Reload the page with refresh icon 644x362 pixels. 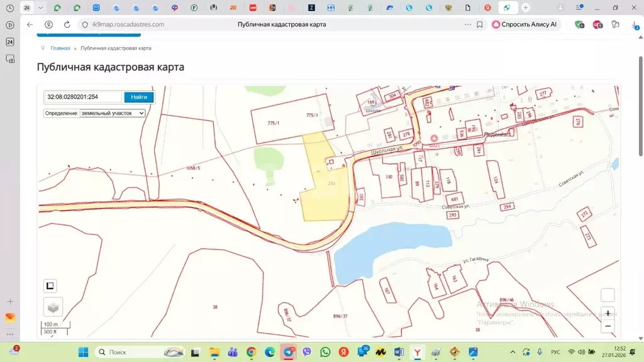[67, 25]
